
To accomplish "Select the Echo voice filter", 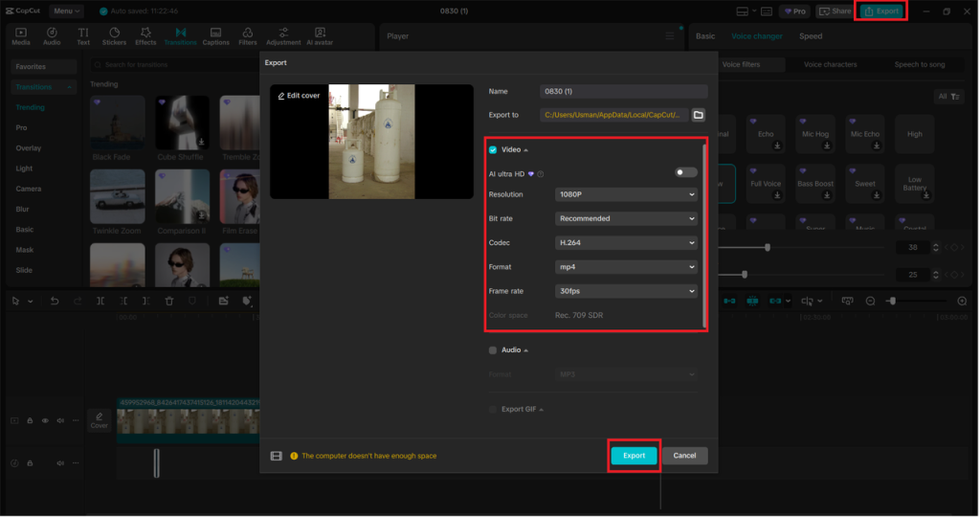I will pos(766,134).
